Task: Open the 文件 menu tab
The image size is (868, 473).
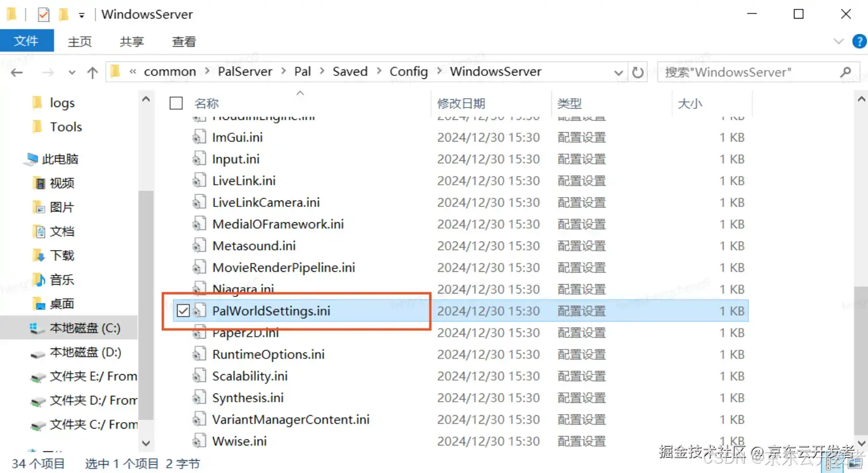Action: pos(27,42)
